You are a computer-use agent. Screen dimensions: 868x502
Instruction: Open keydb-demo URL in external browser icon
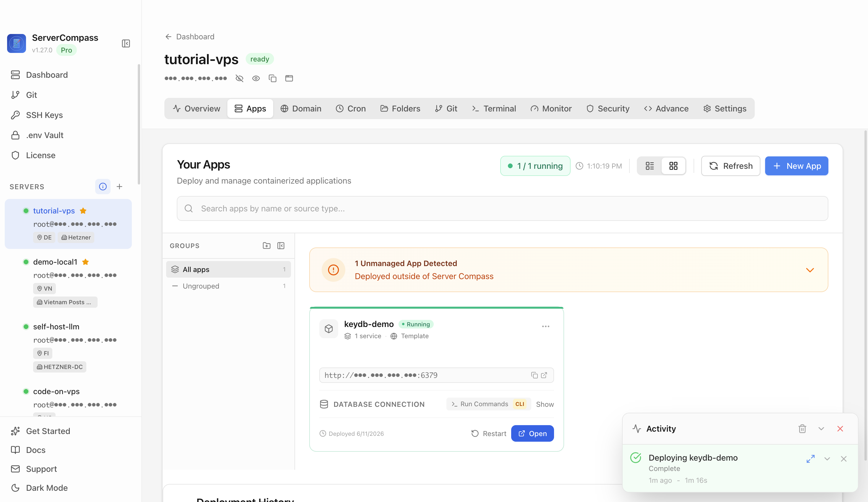[544, 375]
